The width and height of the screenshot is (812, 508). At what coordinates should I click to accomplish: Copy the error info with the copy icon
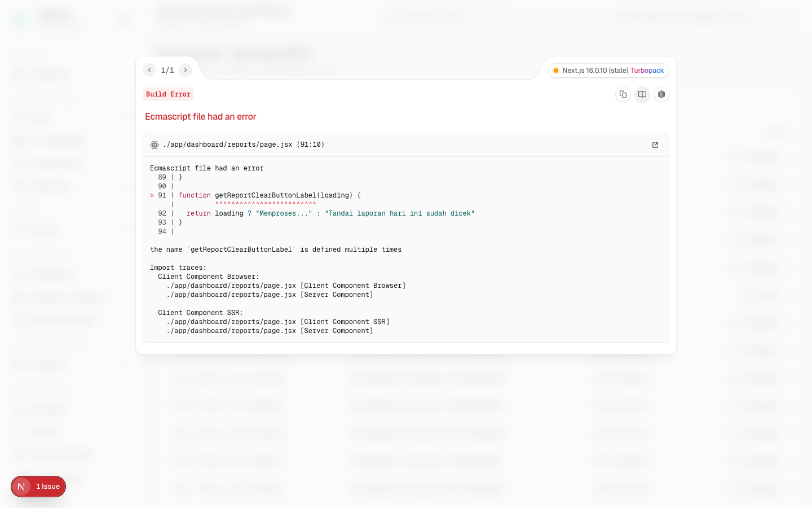pos(623,94)
